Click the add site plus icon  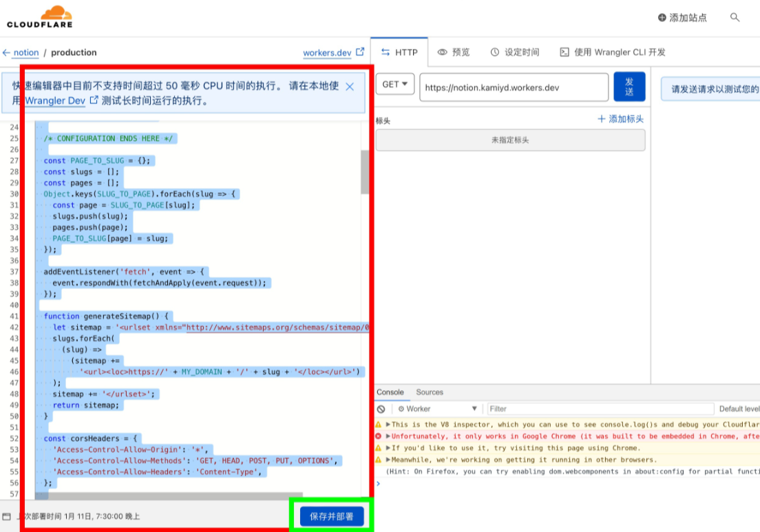[662, 17]
